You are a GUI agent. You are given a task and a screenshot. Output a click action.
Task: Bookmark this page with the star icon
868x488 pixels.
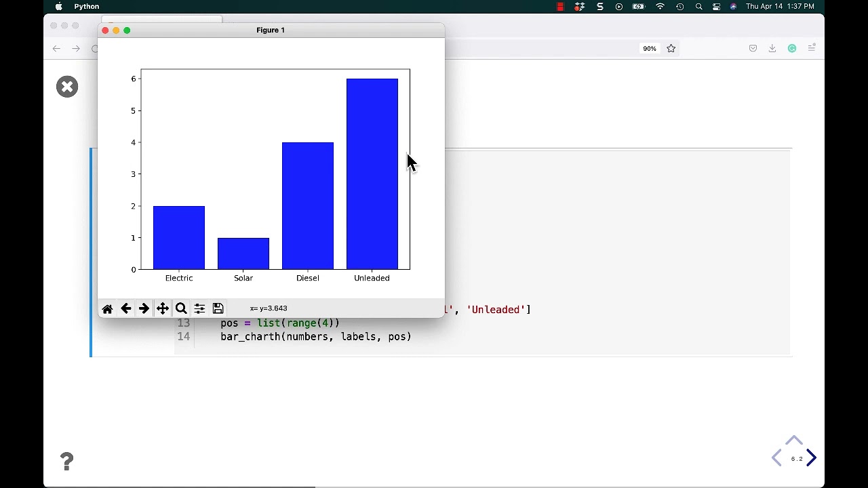pyautogui.click(x=671, y=48)
